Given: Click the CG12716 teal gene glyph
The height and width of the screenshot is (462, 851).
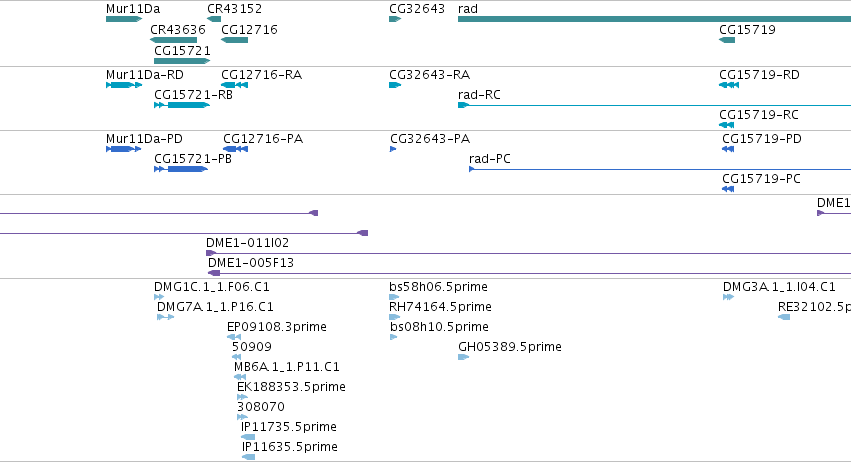Looking at the screenshot, I should click(234, 40).
